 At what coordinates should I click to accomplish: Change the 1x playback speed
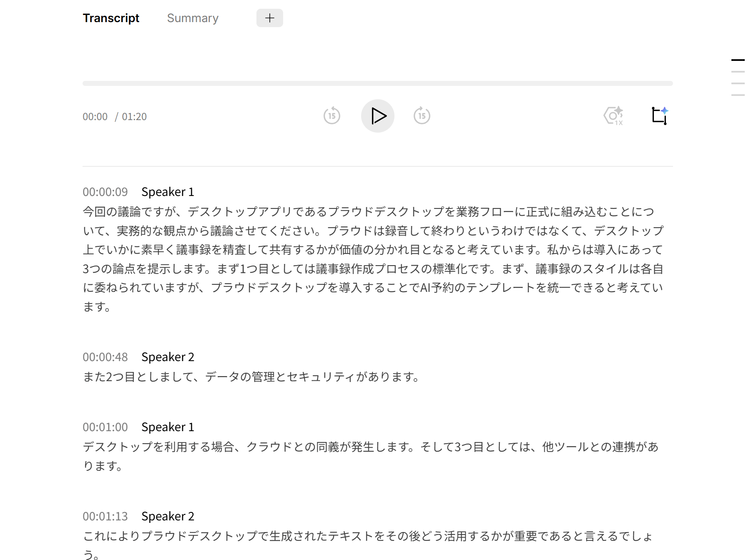click(613, 116)
